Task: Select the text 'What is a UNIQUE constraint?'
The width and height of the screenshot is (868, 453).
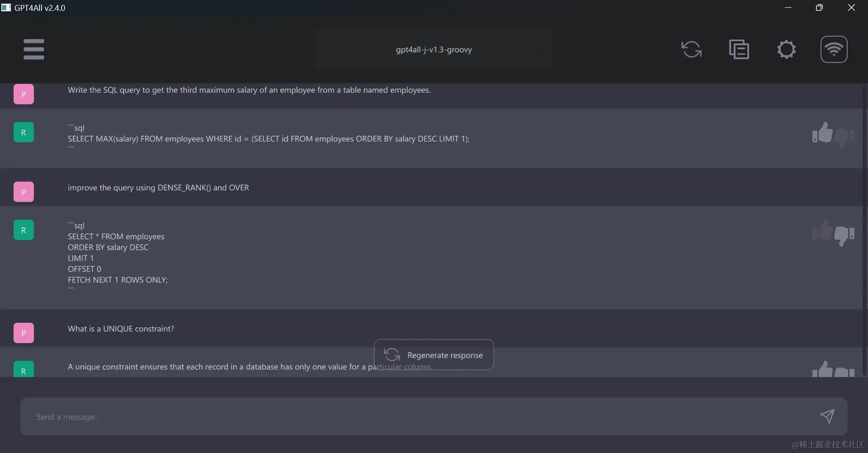Action: pos(121,329)
